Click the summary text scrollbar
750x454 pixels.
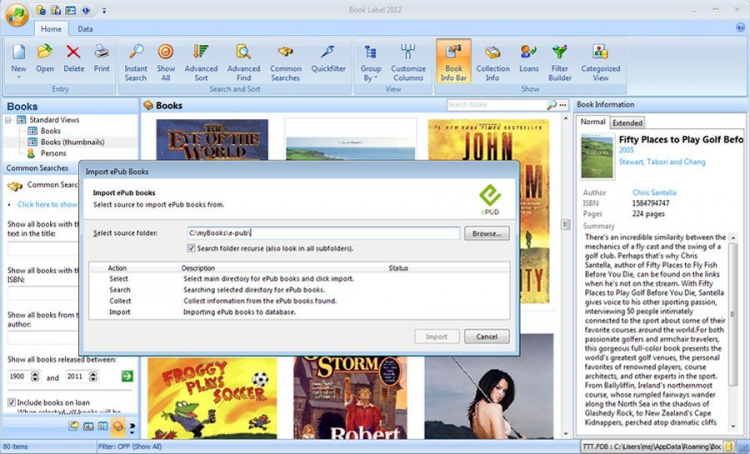[733, 314]
